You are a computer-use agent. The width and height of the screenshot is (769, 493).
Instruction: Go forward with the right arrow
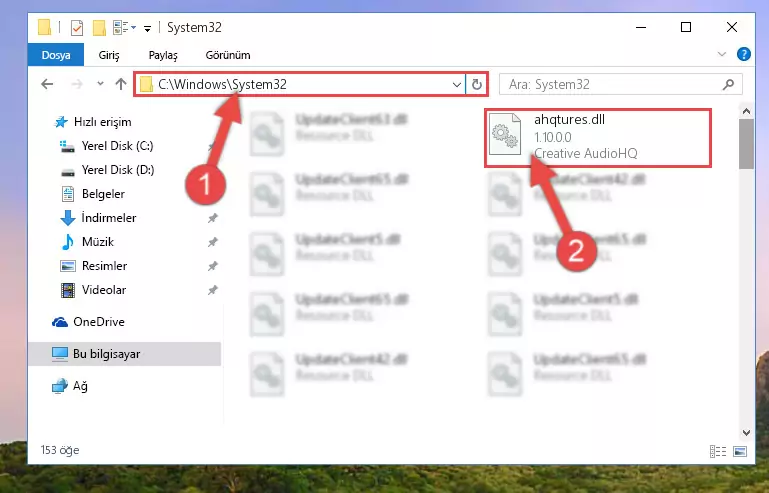tap(77, 84)
